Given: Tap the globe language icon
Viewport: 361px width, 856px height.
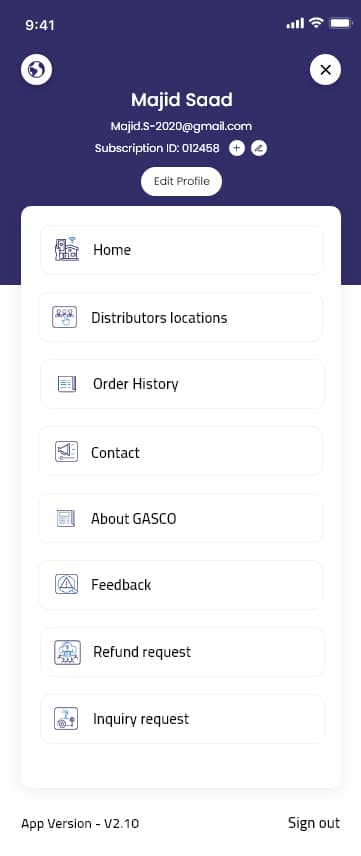Looking at the screenshot, I should [37, 69].
